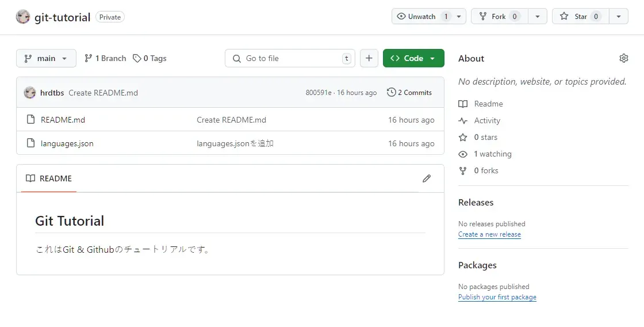Viewport: 644px width, 327px height.
Task: Open the Releases heading link
Action: (476, 203)
